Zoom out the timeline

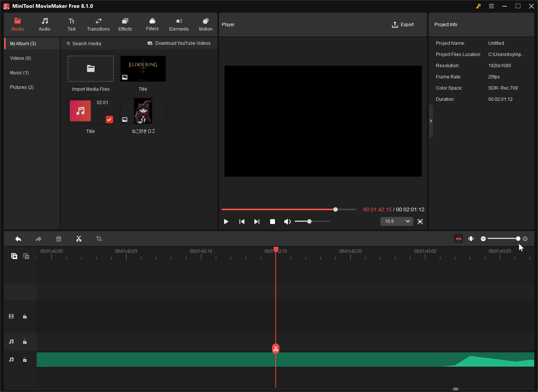click(x=483, y=239)
